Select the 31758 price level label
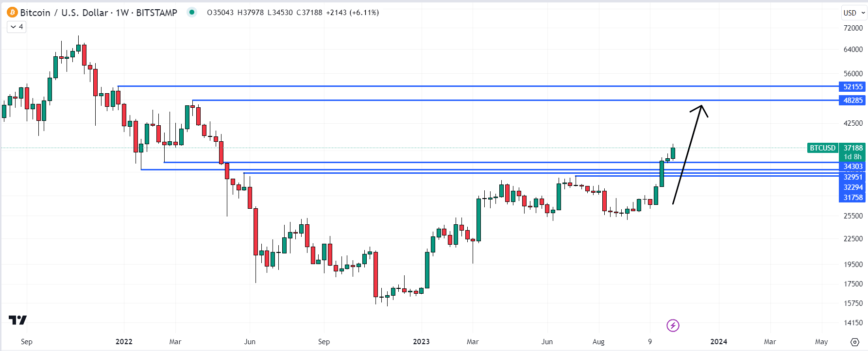Image resolution: width=868 pixels, height=351 pixels. click(852, 197)
